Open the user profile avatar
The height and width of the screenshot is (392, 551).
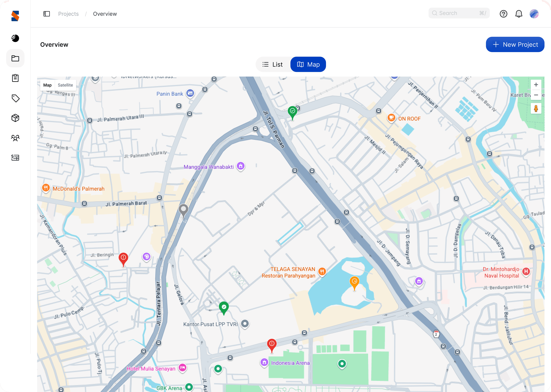click(x=534, y=14)
